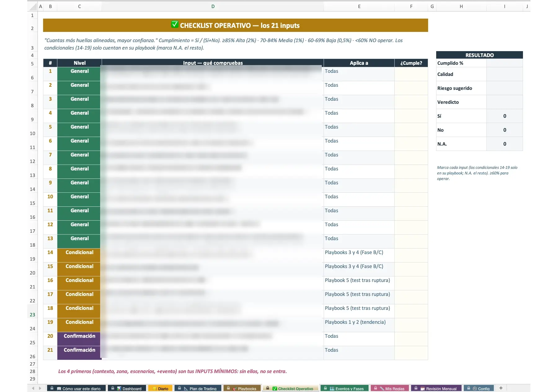Select the ¿Cumple? cell for input 5
This screenshot has height=392, width=558.
tap(411, 130)
